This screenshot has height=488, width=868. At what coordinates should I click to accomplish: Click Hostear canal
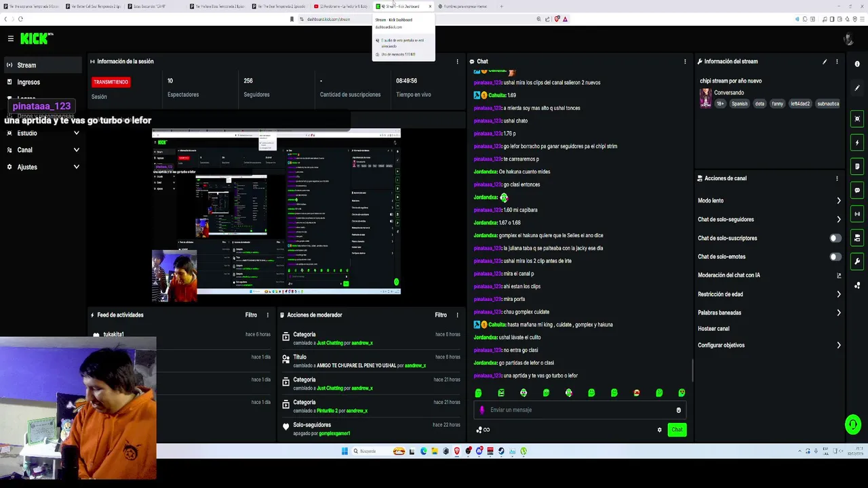(713, 329)
